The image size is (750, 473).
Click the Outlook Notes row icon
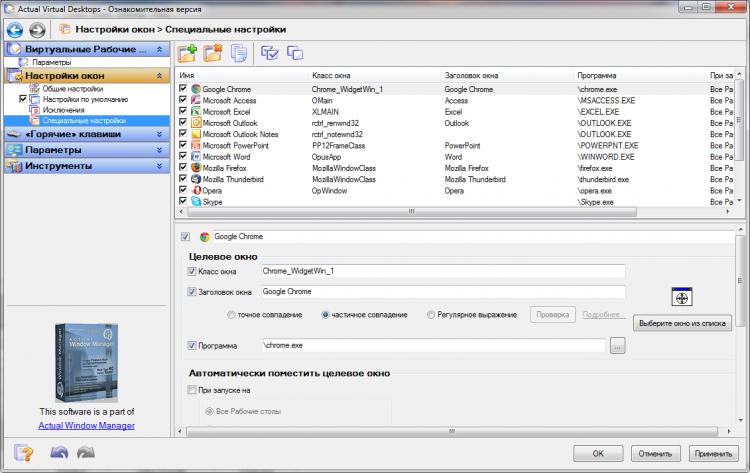[x=196, y=134]
